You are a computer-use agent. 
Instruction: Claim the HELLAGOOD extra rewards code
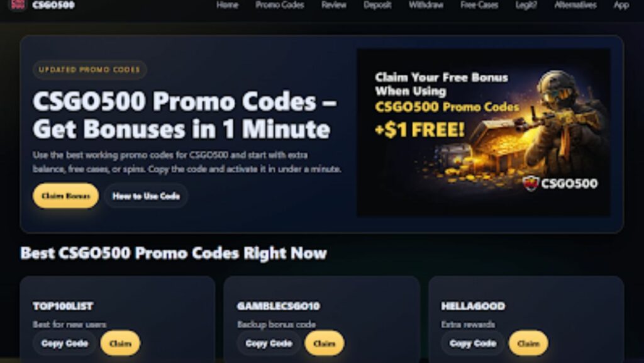[528, 343]
